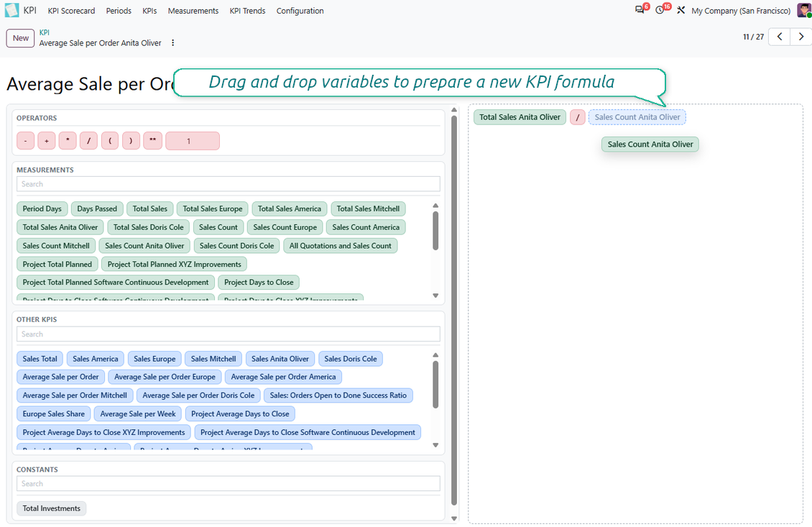This screenshot has width=812, height=527.
Task: Open the user avatar menu
Action: (x=804, y=10)
